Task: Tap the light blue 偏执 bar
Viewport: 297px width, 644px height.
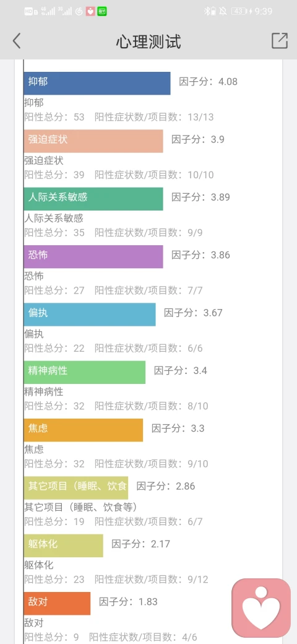Action: [x=90, y=315]
